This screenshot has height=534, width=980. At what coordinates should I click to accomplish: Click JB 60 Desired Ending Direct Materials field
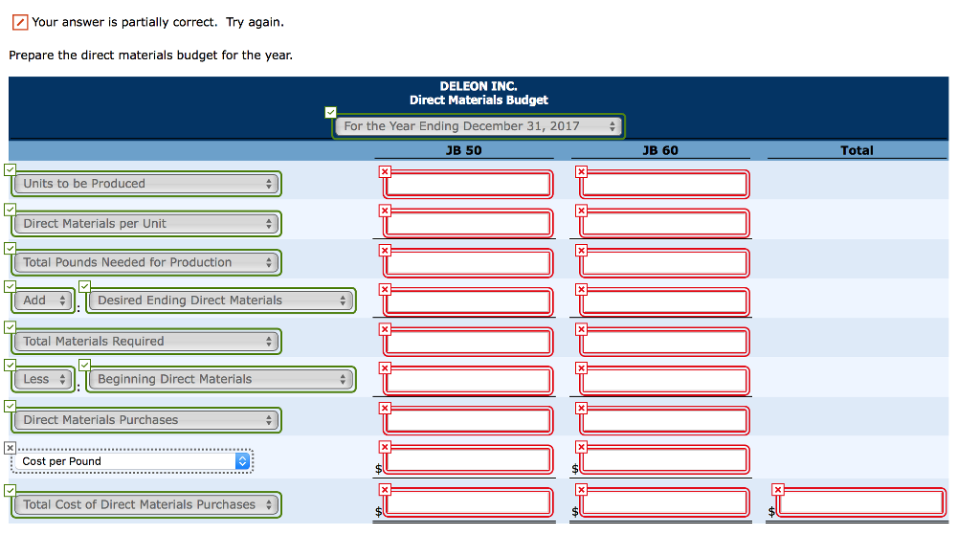tap(664, 302)
